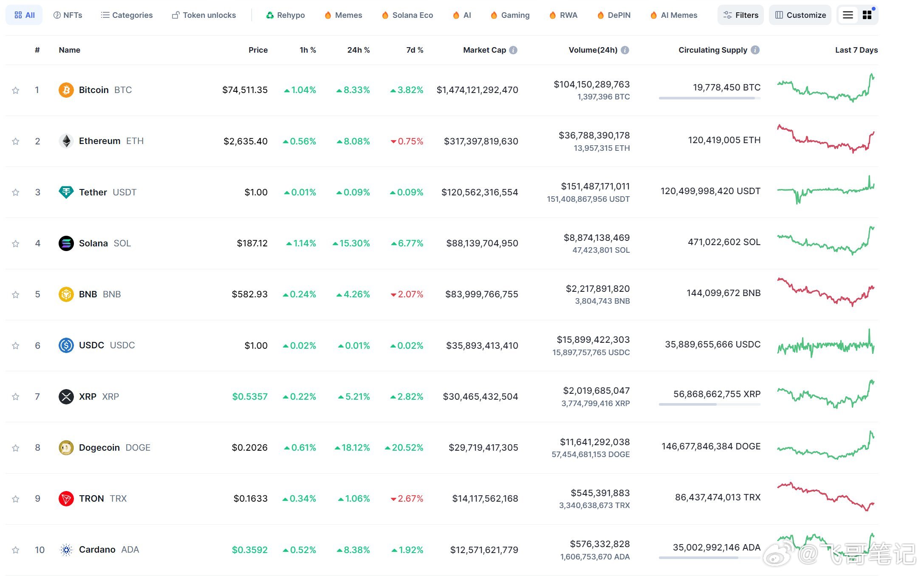Add Tether to watchlist star
The width and height of the screenshot is (924, 576).
(16, 192)
